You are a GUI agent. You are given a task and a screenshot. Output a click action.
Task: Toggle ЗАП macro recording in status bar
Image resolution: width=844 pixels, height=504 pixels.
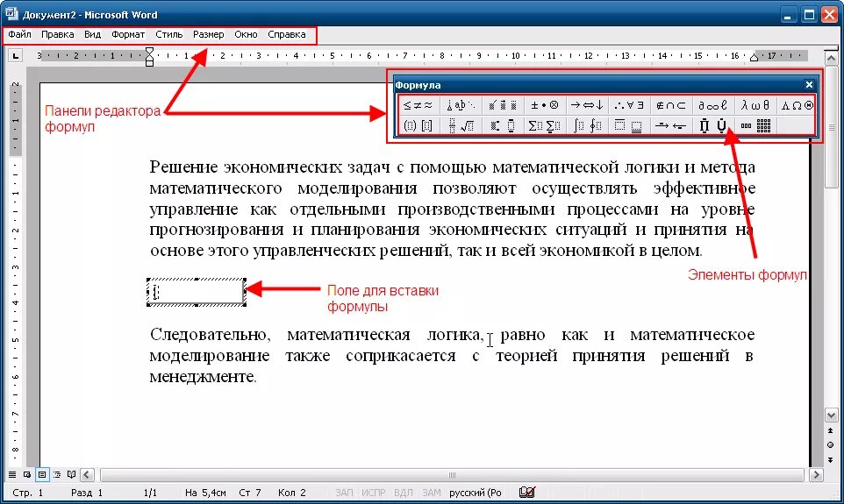pyautogui.click(x=344, y=493)
